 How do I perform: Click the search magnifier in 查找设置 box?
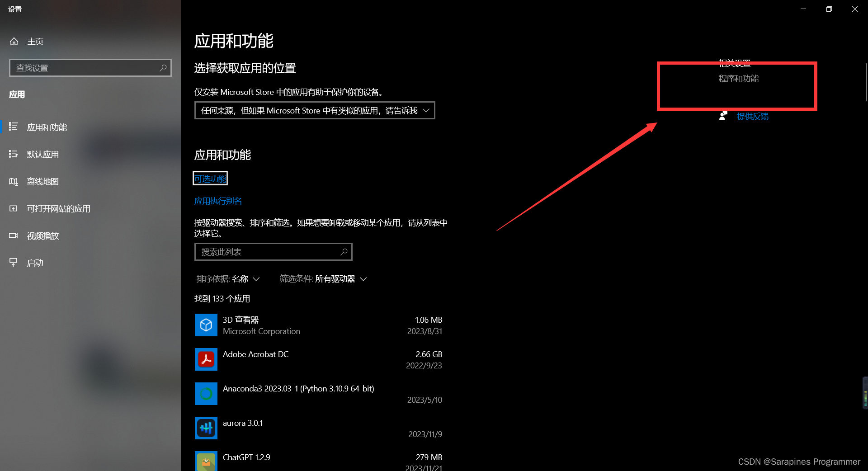[x=163, y=68]
